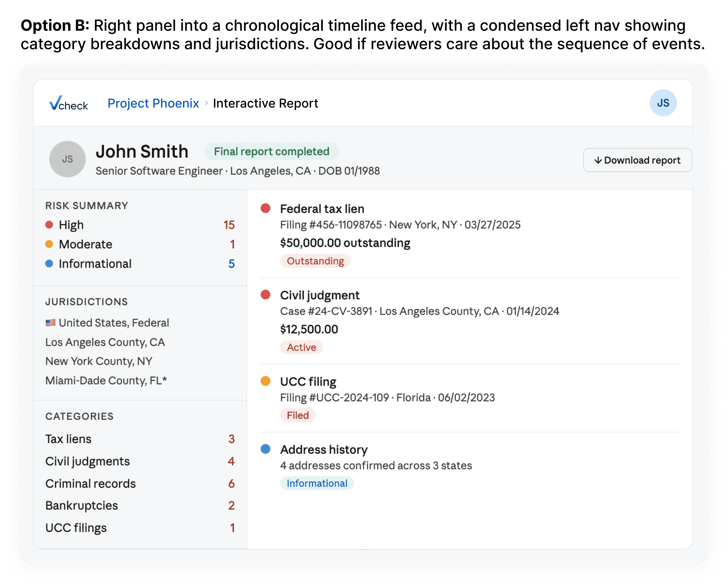The height and width of the screenshot is (587, 728).
Task: Click the breadcrumb chevron separator
Action: point(206,103)
